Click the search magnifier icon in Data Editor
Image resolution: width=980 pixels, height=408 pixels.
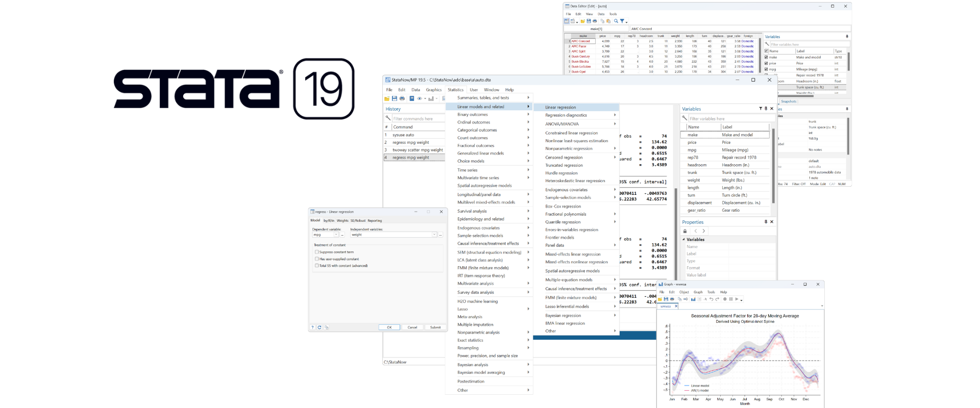pos(616,21)
